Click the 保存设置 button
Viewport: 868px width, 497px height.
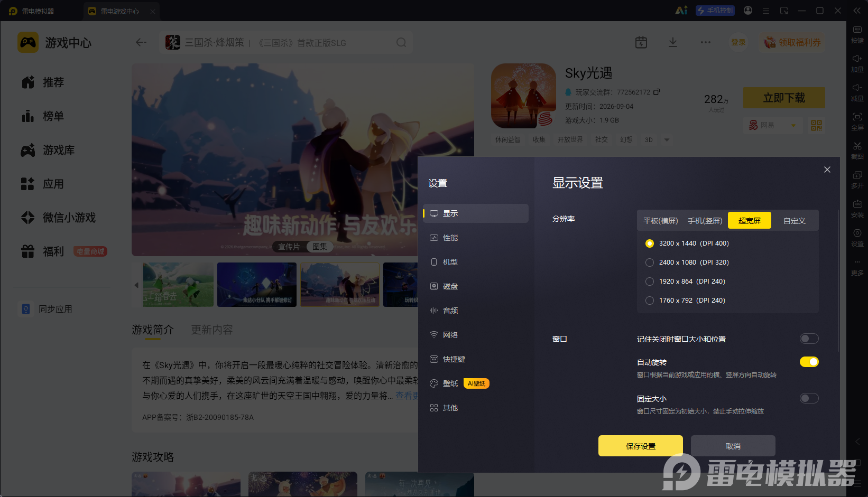[x=641, y=446]
